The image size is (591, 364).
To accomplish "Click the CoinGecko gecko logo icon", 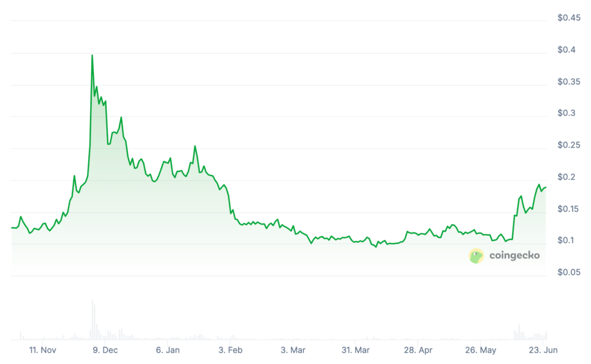I will coord(476,256).
